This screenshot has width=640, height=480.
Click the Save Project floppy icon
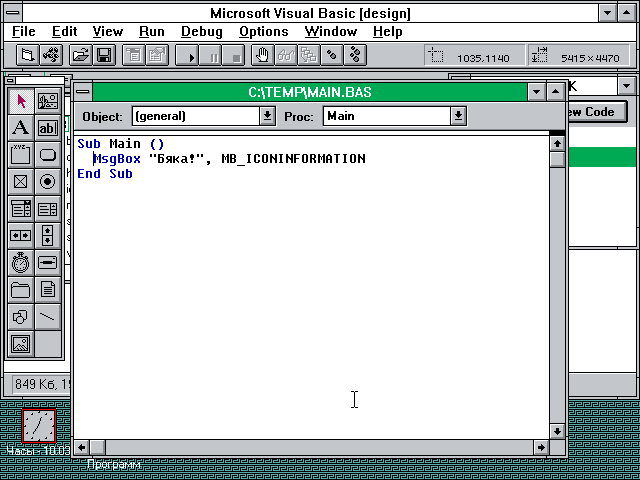click(104, 55)
